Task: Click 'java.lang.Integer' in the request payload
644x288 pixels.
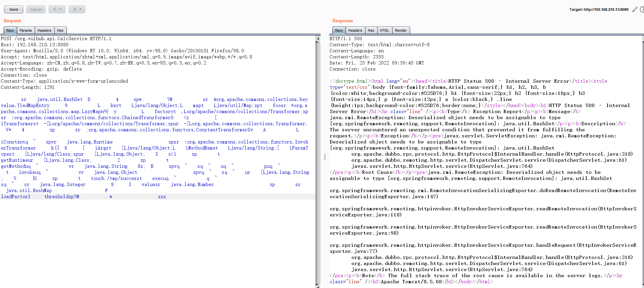Action: [63, 184]
